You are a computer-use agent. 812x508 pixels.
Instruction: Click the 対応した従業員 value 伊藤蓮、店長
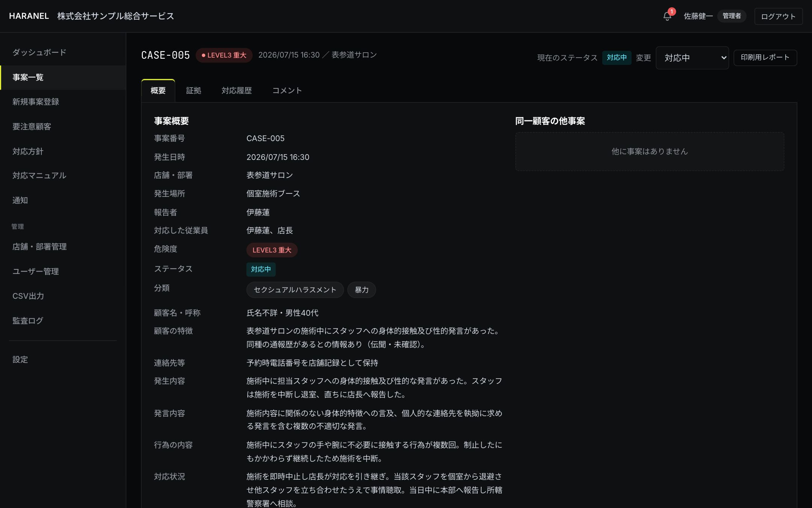click(270, 231)
